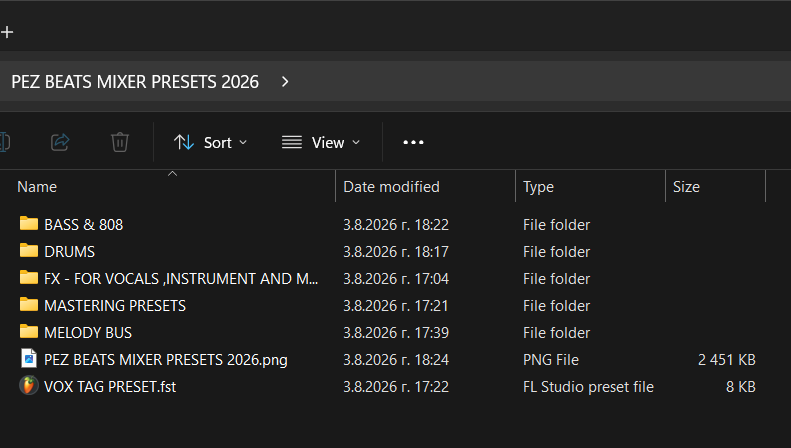
Task: Click the Share icon in toolbar
Action: (x=60, y=142)
